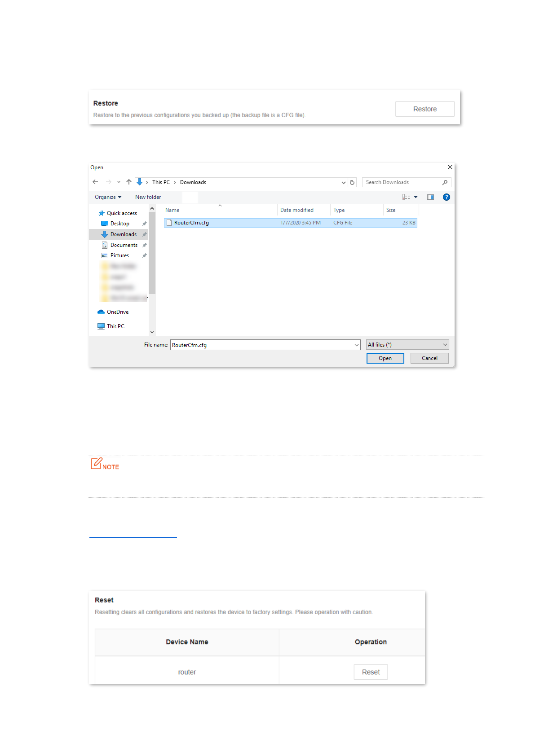535x756 pixels.
Task: Select the RouterCfm.cfg file
Action: click(x=291, y=223)
